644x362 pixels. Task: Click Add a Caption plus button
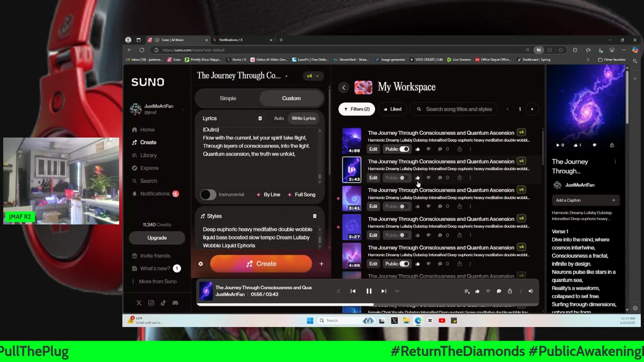click(x=613, y=201)
